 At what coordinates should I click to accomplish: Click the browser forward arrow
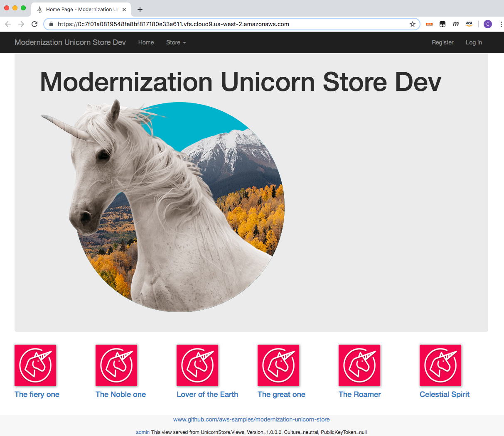21,24
